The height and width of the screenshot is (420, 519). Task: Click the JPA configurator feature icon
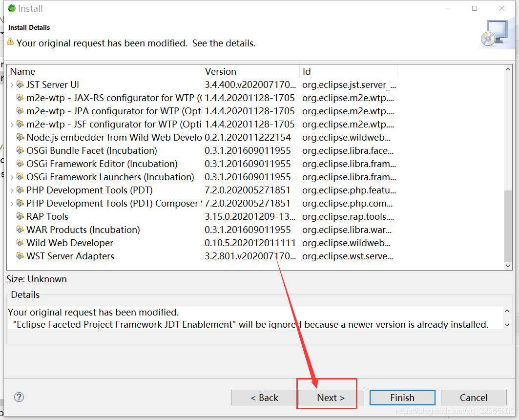pyautogui.click(x=20, y=111)
